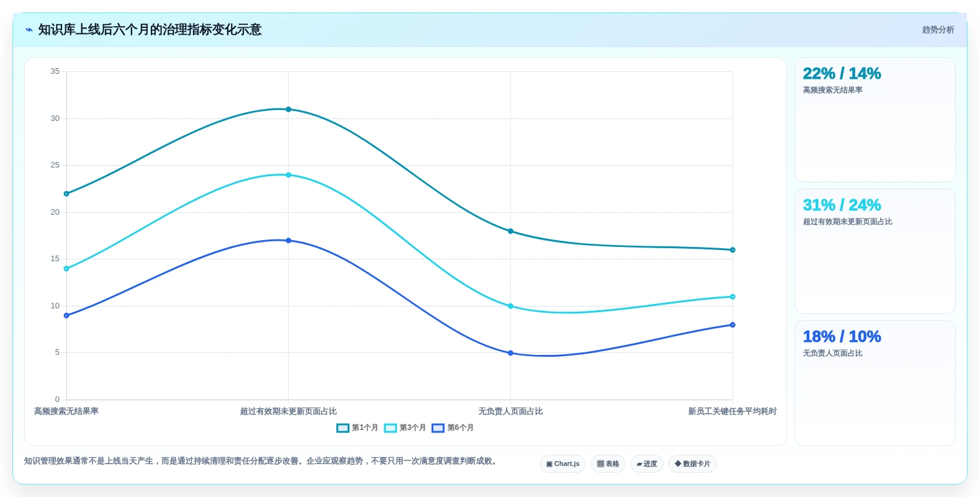Click the 表格 tag pill

(608, 464)
